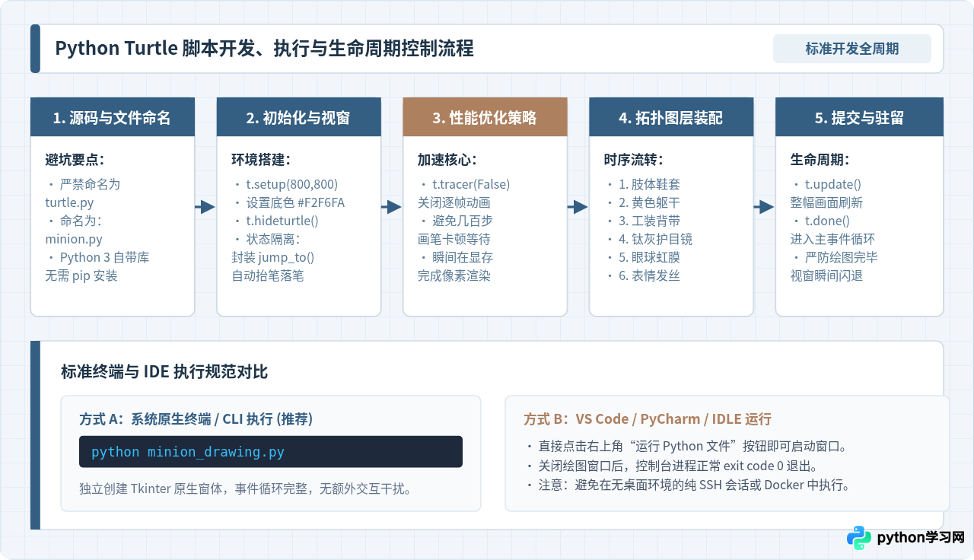This screenshot has height=560, width=974.
Task: Click the 生命周期 heading
Action: click(x=820, y=160)
